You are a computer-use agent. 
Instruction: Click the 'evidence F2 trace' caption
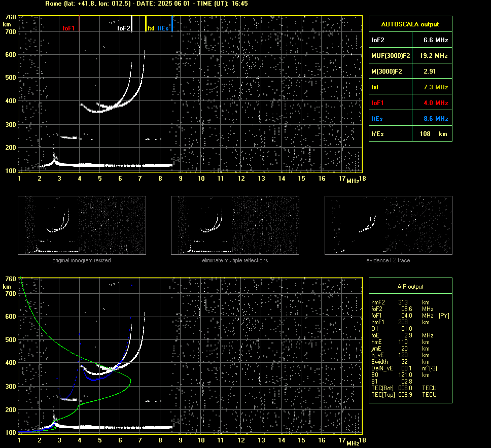tap(388, 260)
